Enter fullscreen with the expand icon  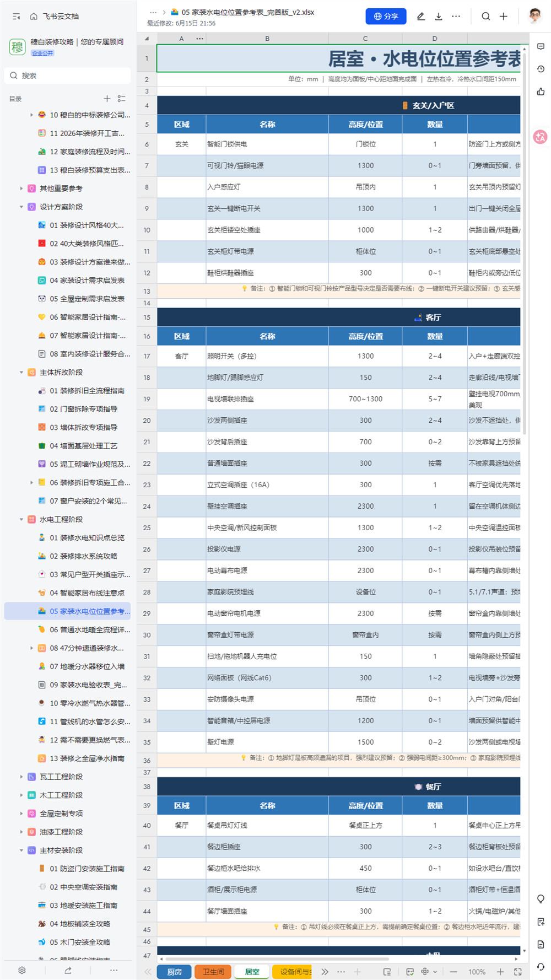[517, 972]
